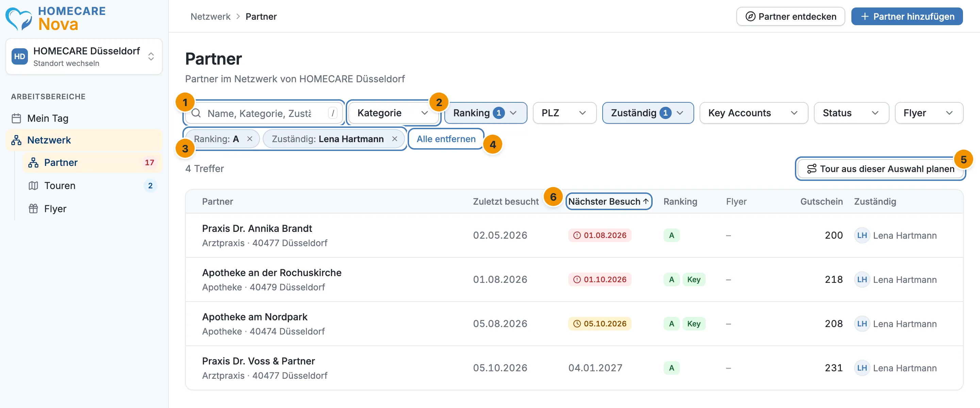Open Praxis Dr. Annika Brandt row
This screenshot has height=408, width=980.
(574, 235)
